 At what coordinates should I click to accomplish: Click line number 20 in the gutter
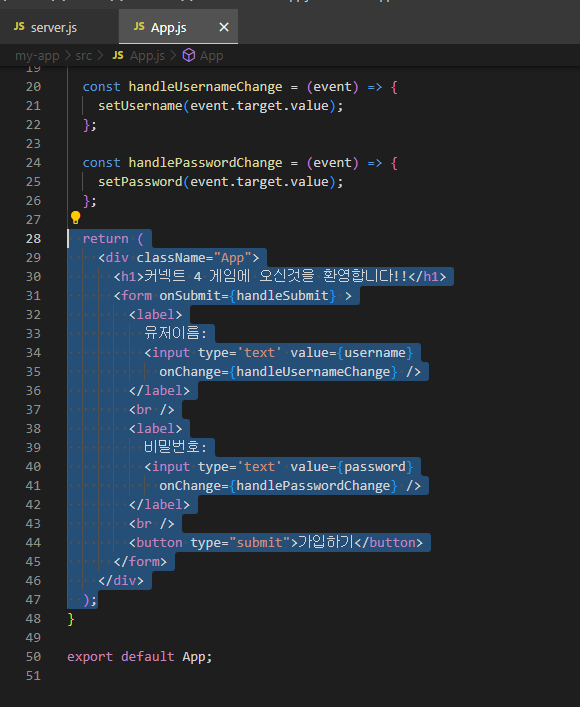click(x=33, y=87)
